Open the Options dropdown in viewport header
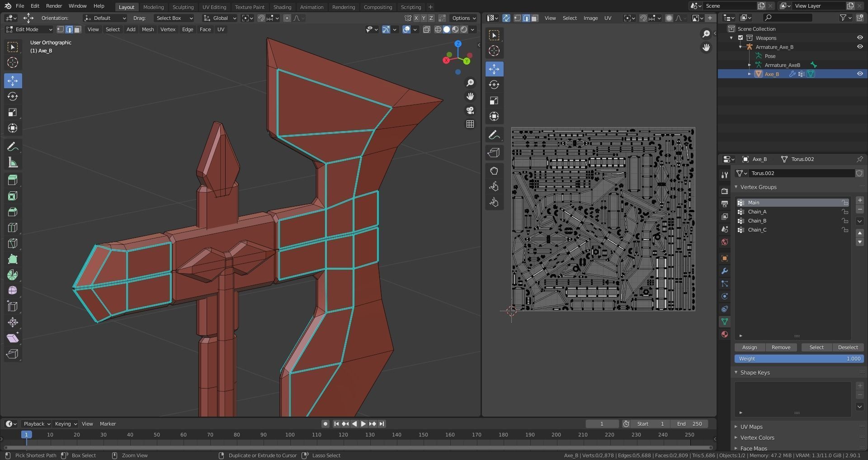The width and height of the screenshot is (868, 460). [x=464, y=18]
